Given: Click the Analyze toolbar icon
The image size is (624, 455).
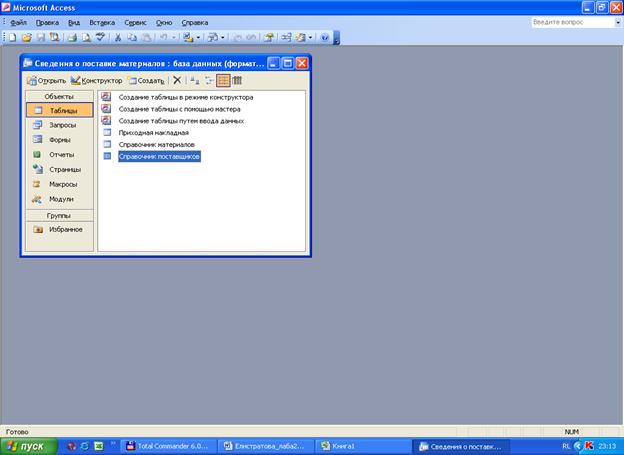Looking at the screenshot, I should click(x=213, y=37).
